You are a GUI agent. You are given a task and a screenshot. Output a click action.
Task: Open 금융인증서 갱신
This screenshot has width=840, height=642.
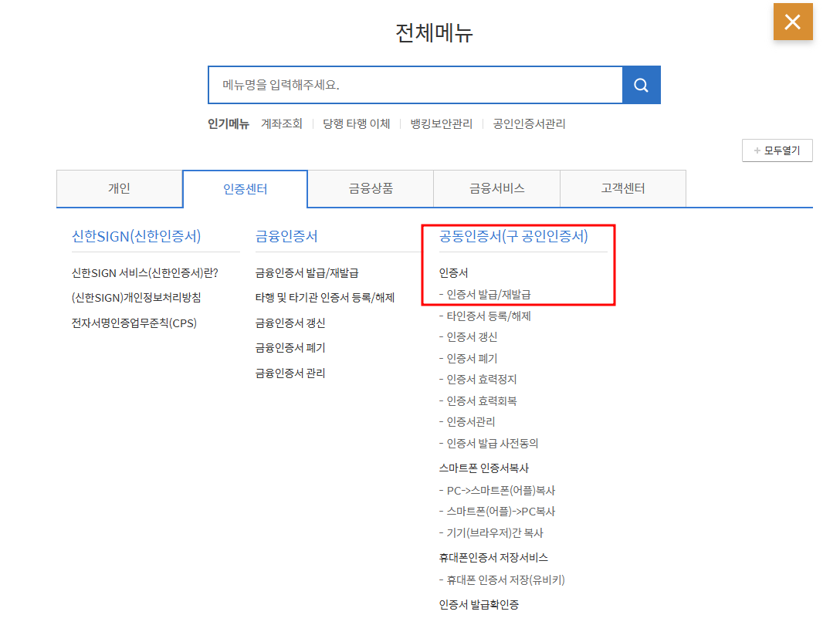tap(290, 323)
